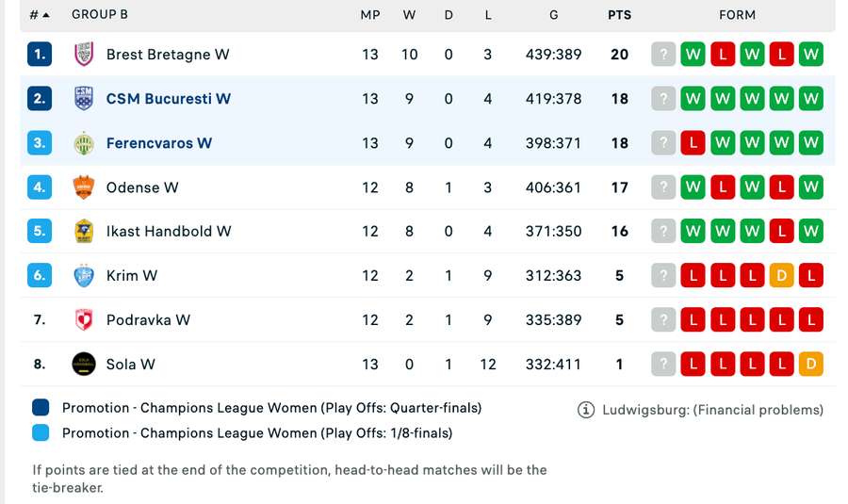
Task: Click the Ferencvaros W green club logo
Action: (x=84, y=143)
